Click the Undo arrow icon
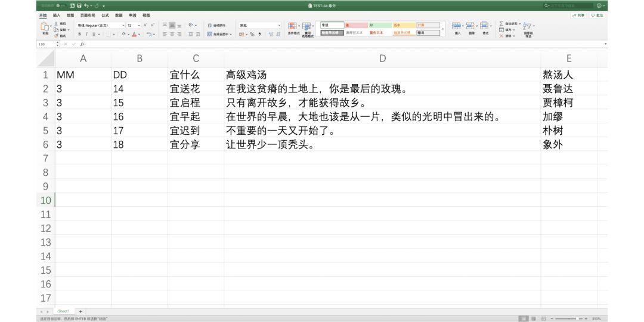Image resolution: width=644 pixels, height=322 pixels. point(86,6)
